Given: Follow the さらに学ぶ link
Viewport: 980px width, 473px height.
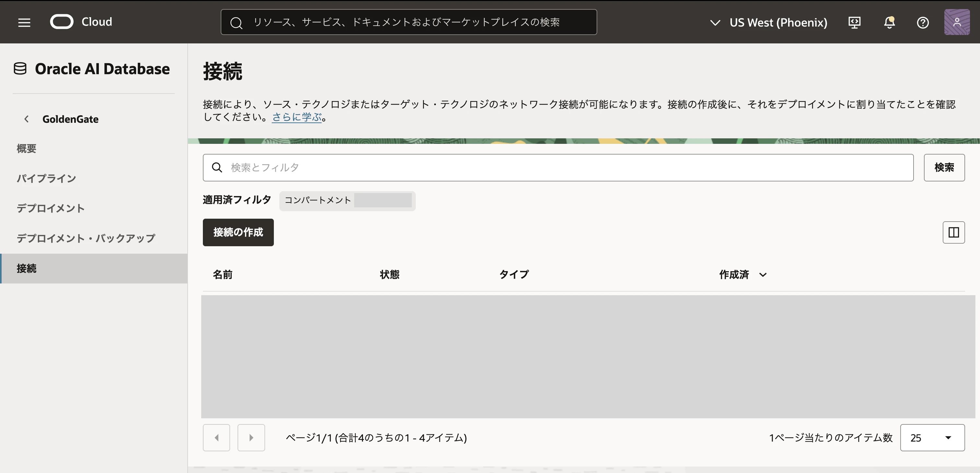Looking at the screenshot, I should pos(297,117).
